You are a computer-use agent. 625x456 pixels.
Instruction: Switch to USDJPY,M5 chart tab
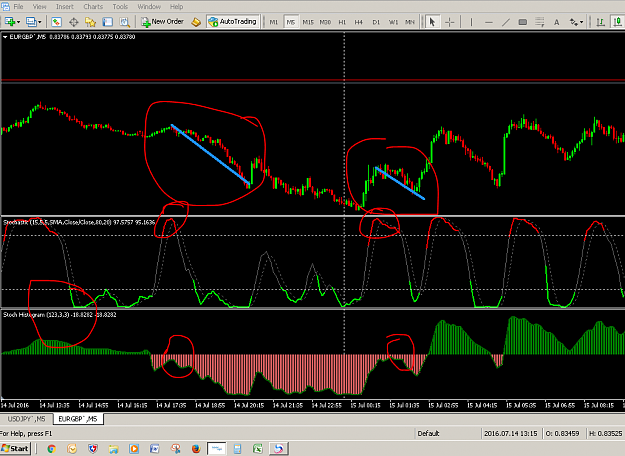[x=26, y=419]
